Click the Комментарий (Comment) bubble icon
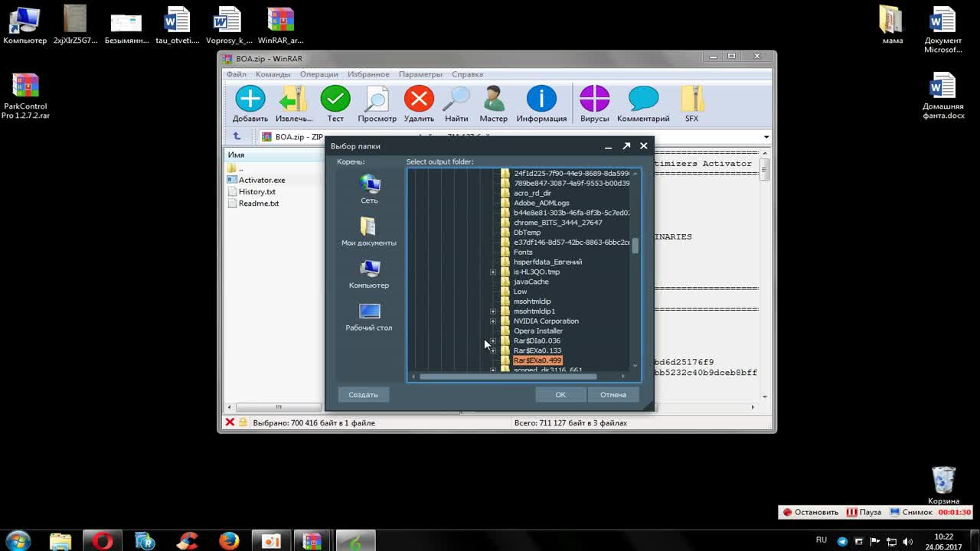980x551 pixels. [x=643, y=99]
